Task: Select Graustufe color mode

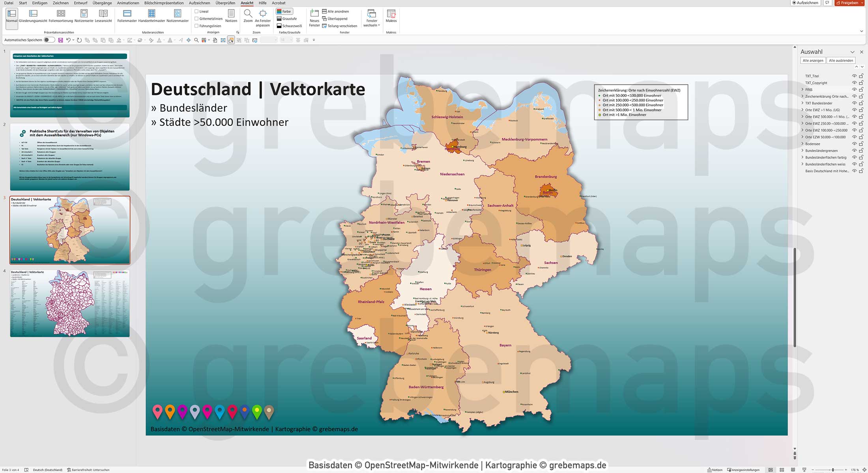Action: [x=288, y=19]
